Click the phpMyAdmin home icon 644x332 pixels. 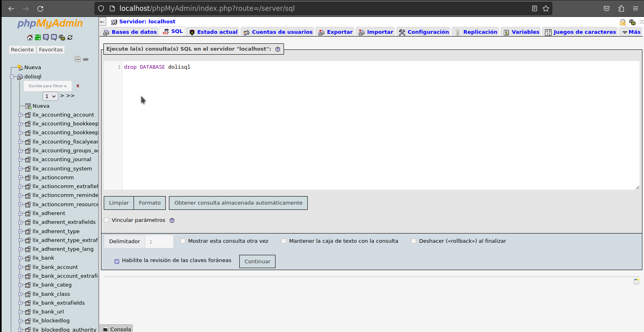(30, 37)
